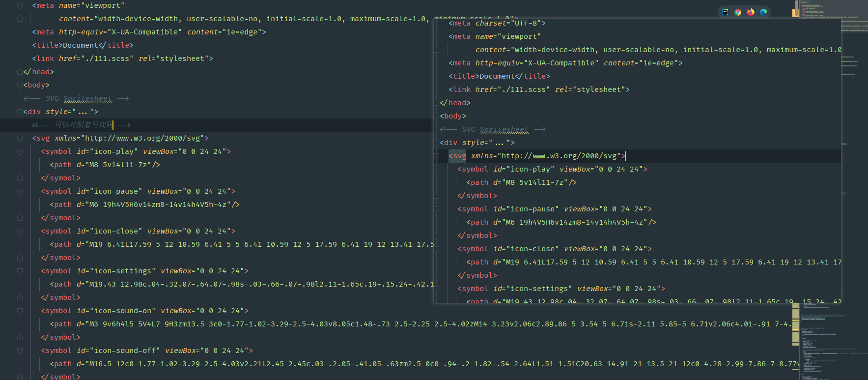Screen dimensions: 868x380
Task: Click 'Spritesheet' comment word in right pane
Action: pos(504,129)
